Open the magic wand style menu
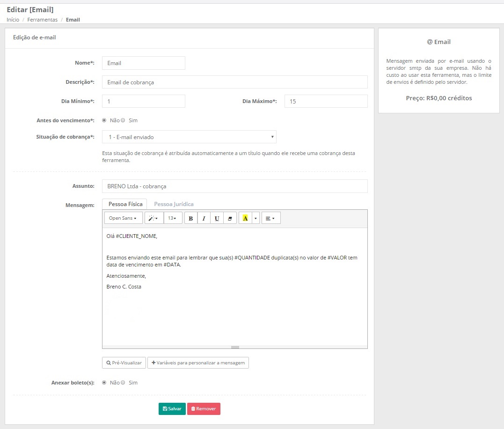This screenshot has width=504, height=429. [x=154, y=218]
